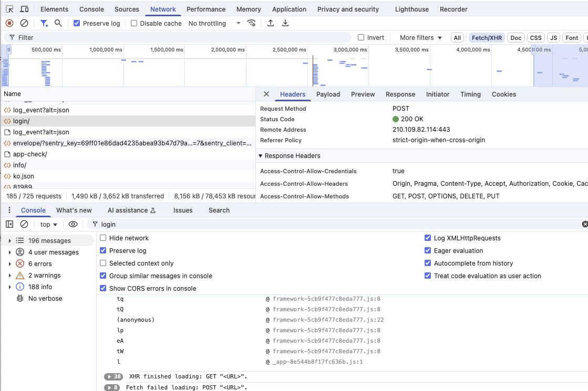Screen dimensions: 588x391
Task: Expand the 38 XHR finished loading group
Action: tap(114, 376)
